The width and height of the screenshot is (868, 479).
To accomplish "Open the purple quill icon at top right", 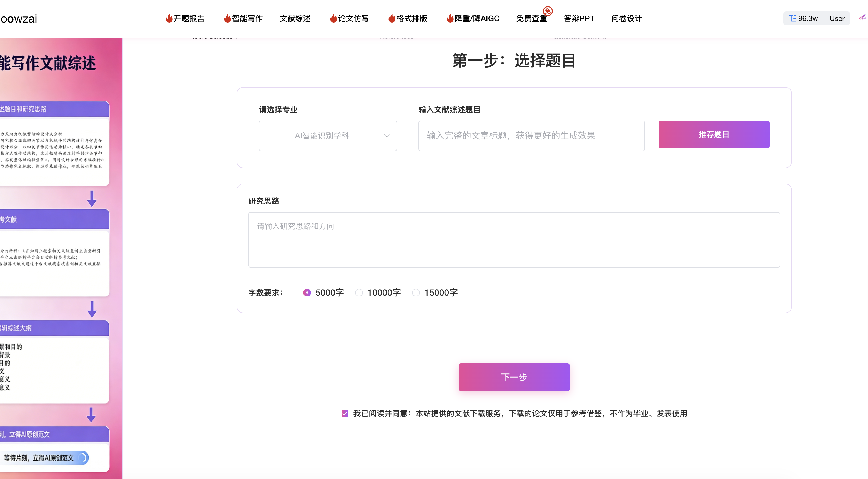I will (x=862, y=19).
